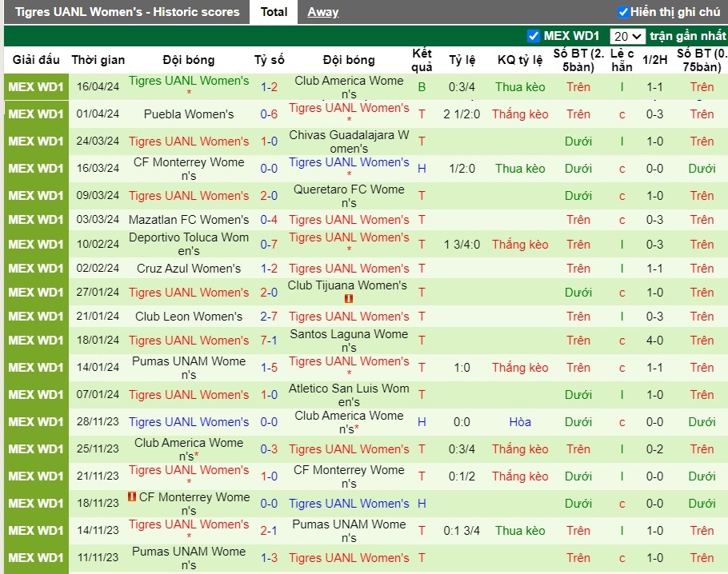Screen dimensions: 728x574
Task: Click Hòa result on 28/11/23 row
Action: (520, 422)
